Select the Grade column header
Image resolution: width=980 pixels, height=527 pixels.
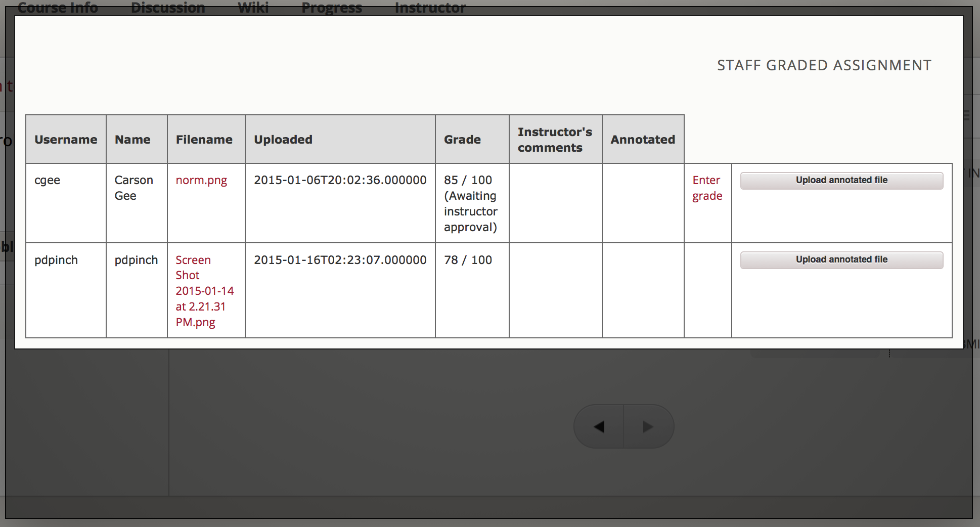tap(472, 140)
